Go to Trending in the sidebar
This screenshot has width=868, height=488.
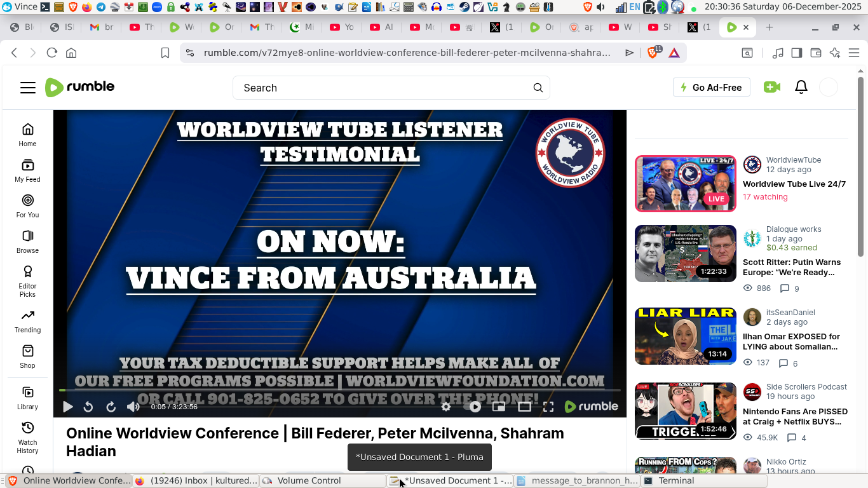tap(27, 322)
